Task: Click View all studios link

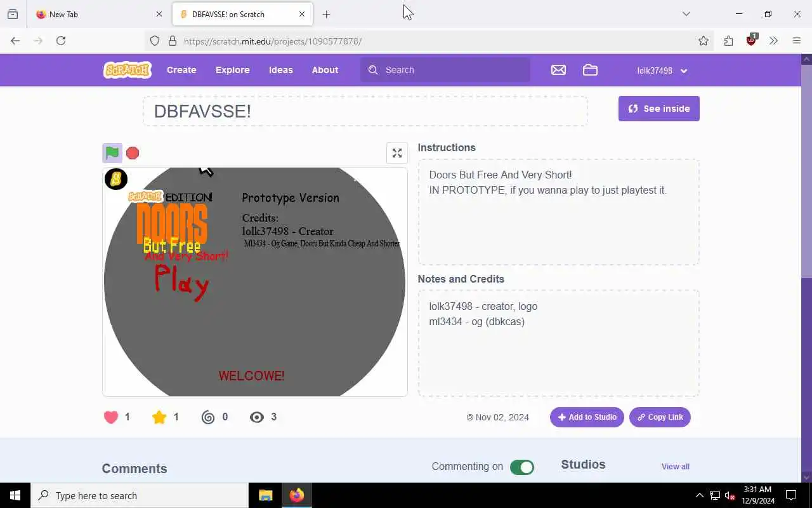Action: (676, 467)
